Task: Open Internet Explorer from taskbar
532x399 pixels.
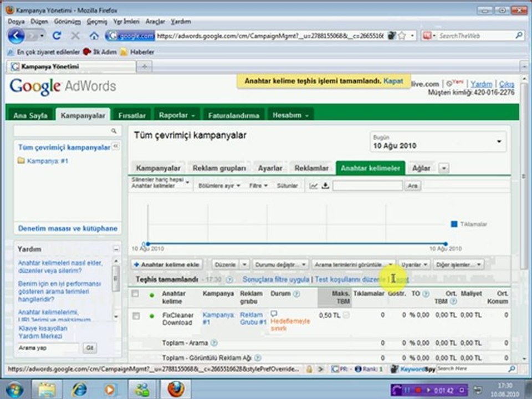Action: pyautogui.click(x=79, y=390)
